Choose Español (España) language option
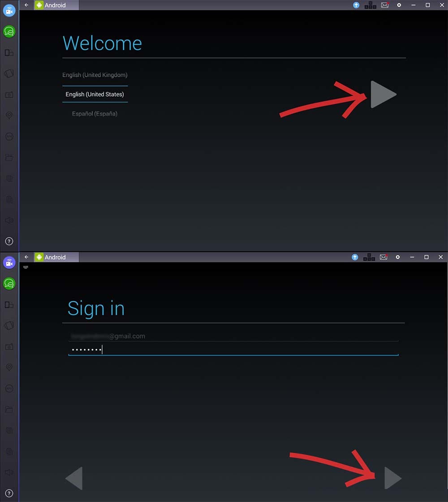This screenshot has height=502, width=448. [95, 114]
